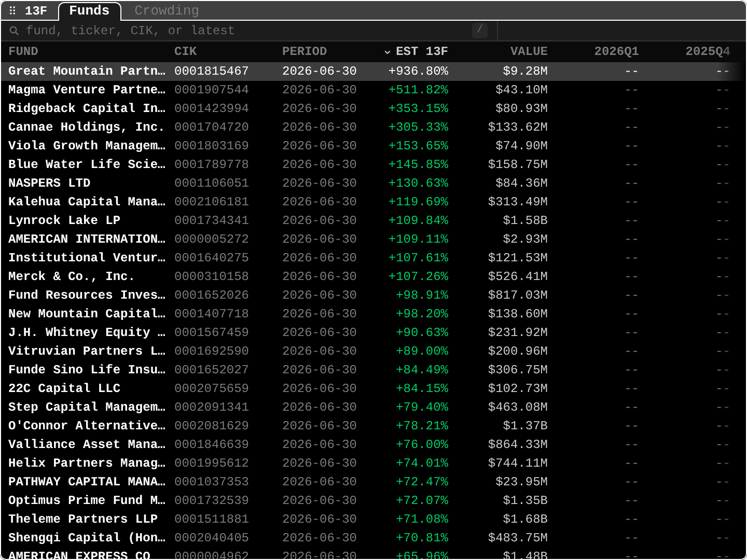Click Blue Water Life Scie… row
Viewport: 747px width, 560px height.
pyautogui.click(x=374, y=164)
